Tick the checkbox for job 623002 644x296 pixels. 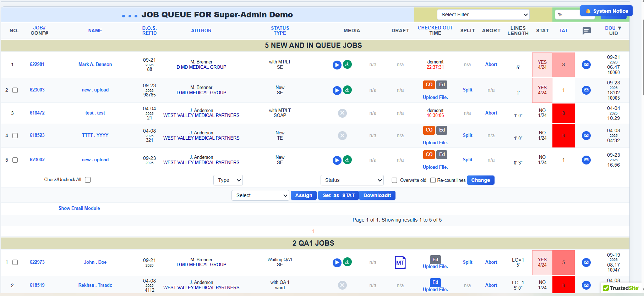15,160
